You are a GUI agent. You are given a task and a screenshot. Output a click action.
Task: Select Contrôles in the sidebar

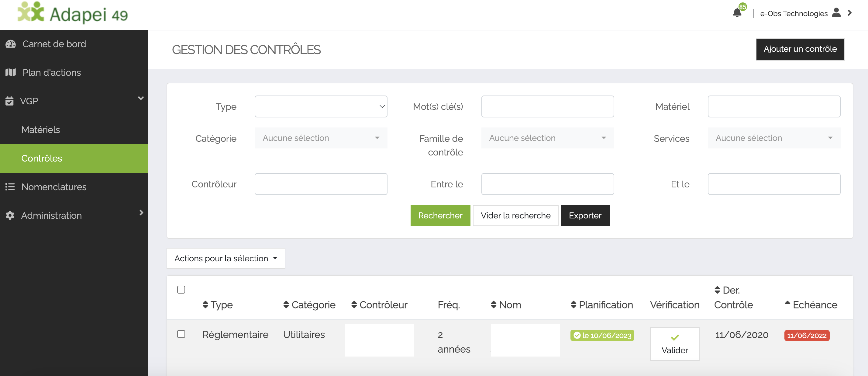pos(74,158)
